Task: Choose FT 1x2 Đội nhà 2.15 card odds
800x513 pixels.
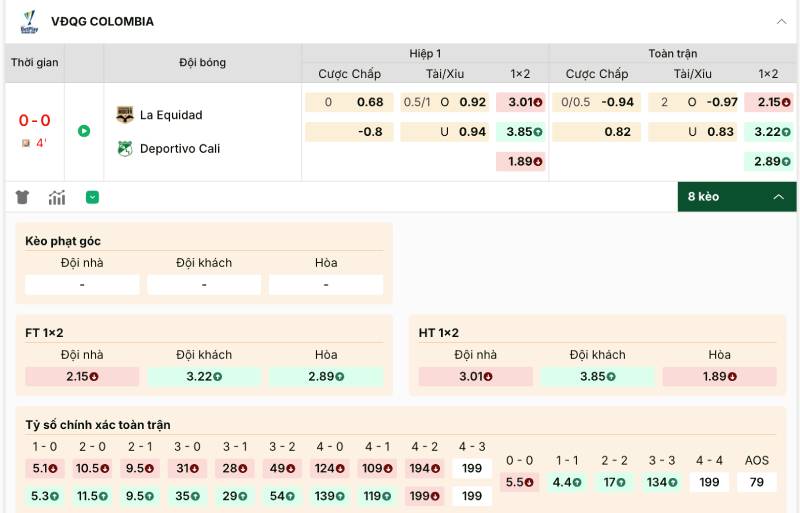Action: tap(82, 377)
